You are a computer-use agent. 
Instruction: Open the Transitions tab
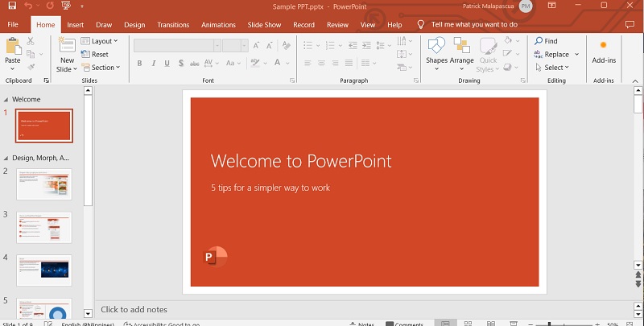[173, 25]
